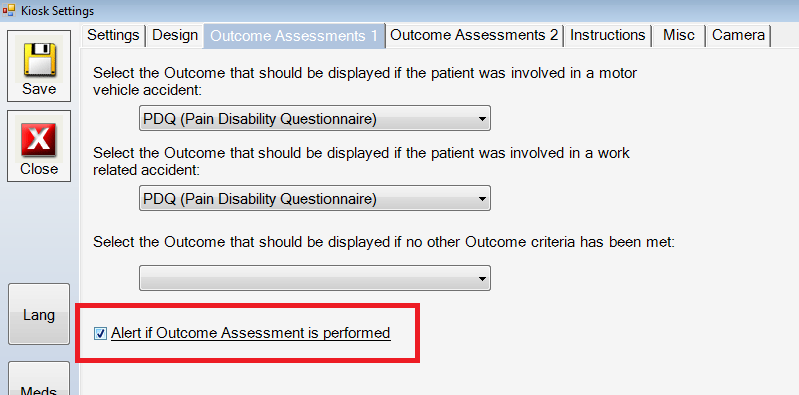Click the motor vehicle dropdown arrow
This screenshot has height=395, width=799.
[x=482, y=119]
